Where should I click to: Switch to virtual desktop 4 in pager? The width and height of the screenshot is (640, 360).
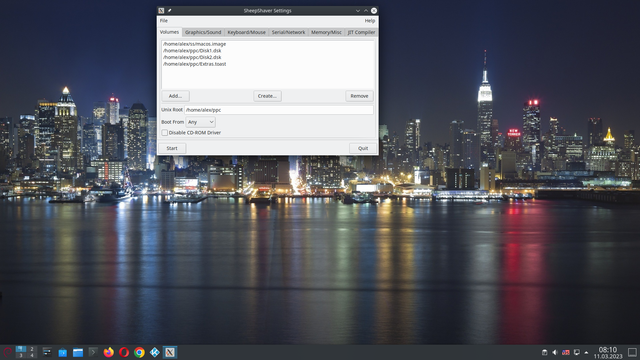click(x=32, y=356)
